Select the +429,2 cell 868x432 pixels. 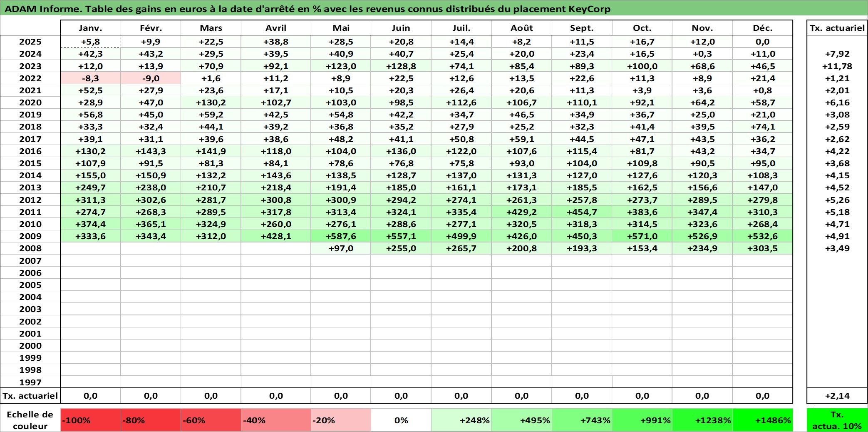(522, 212)
